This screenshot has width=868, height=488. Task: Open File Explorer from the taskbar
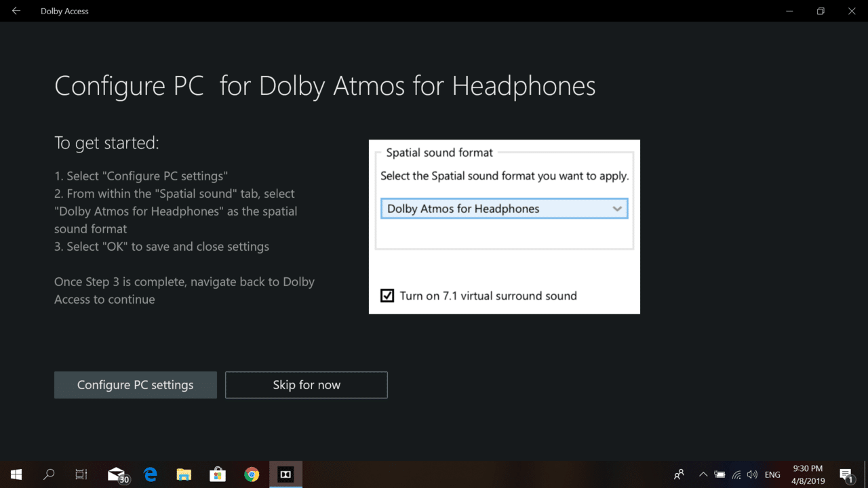click(x=184, y=474)
